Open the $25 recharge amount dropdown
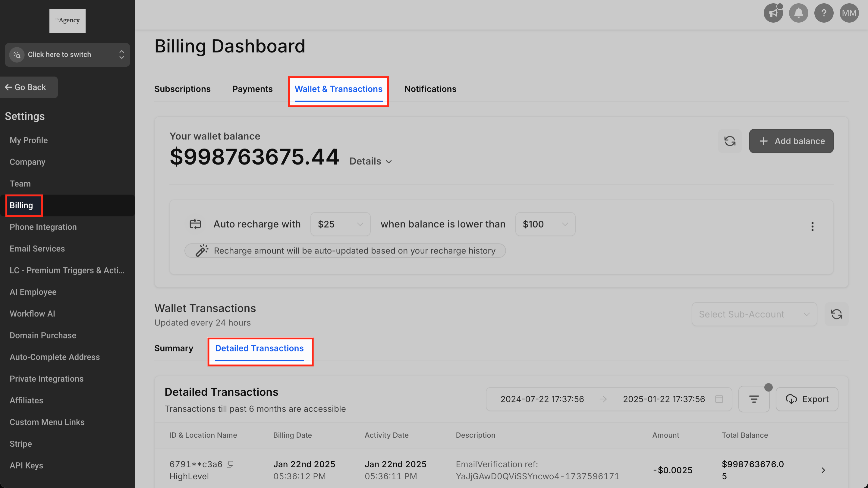The image size is (868, 488). click(x=340, y=224)
